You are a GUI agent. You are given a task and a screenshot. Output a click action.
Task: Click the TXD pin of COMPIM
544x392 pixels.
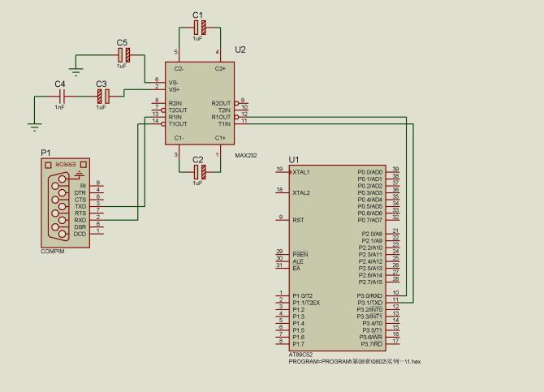point(95,206)
